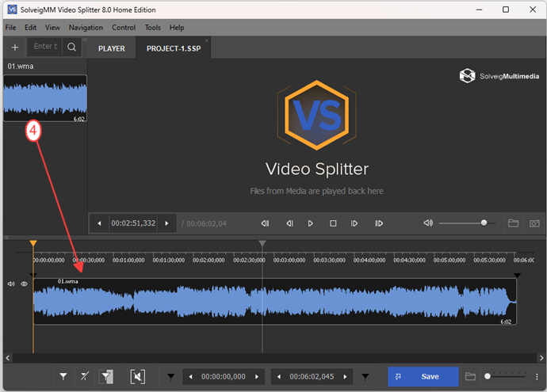Screen dimensions: 547x392
Task: Click the 01.wma file name in media list
Action: (21, 67)
